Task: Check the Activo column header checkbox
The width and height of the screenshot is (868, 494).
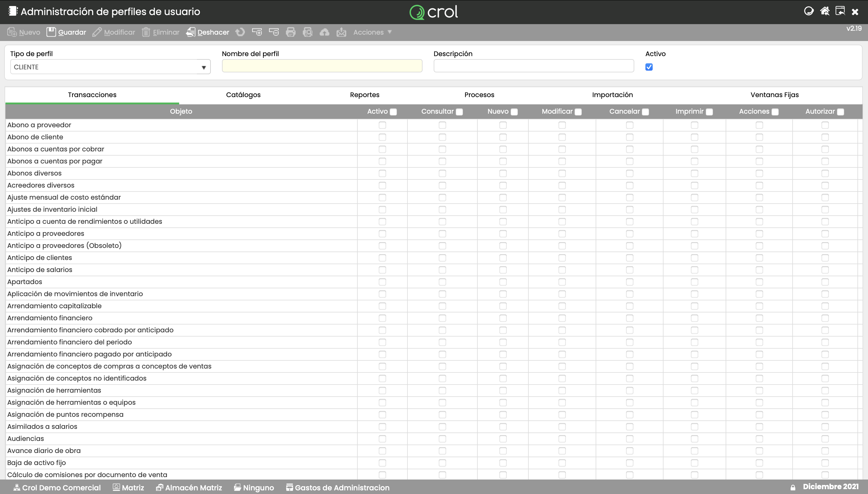Action: point(394,112)
